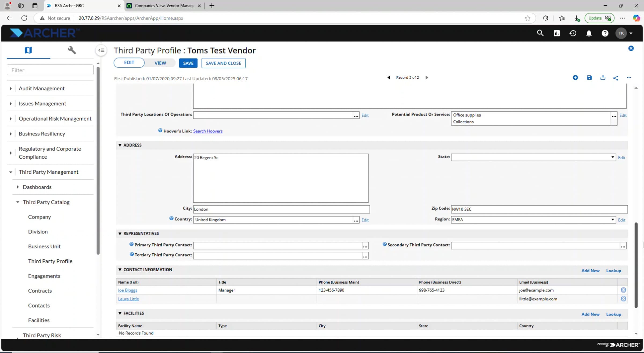Screen dimensions: 644x353
Task: Open the Search Hoovers link
Action: click(x=208, y=131)
